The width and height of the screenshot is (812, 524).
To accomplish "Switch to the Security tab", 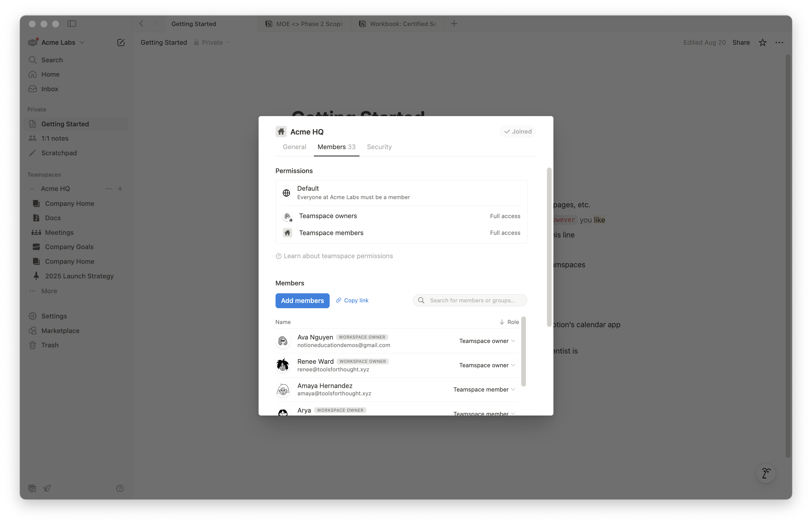I will pos(379,147).
